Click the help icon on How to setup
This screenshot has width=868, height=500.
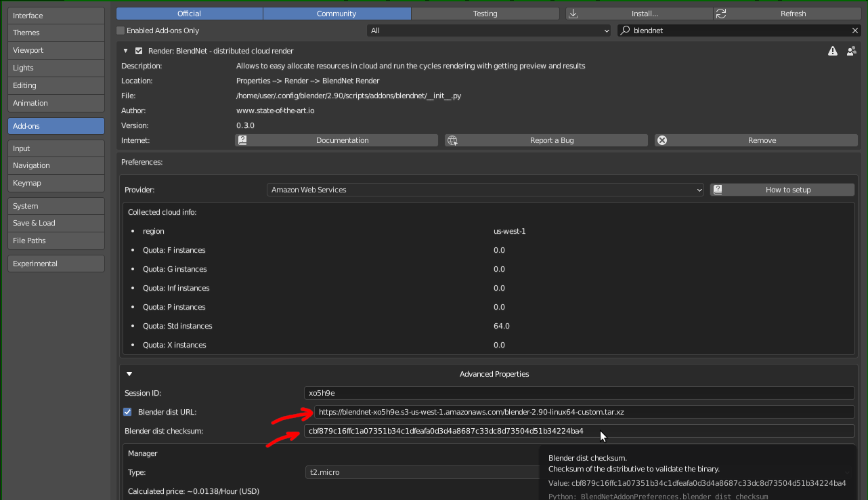click(x=718, y=190)
